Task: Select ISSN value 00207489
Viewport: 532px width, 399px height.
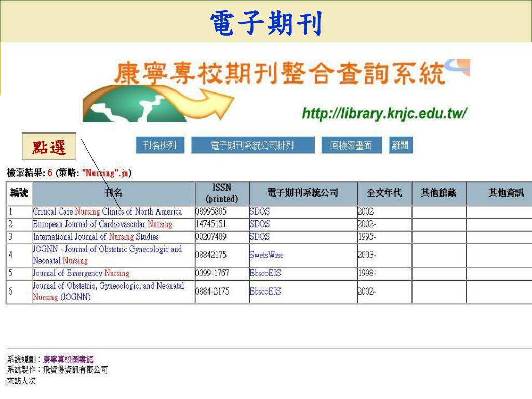Action: tap(211, 236)
